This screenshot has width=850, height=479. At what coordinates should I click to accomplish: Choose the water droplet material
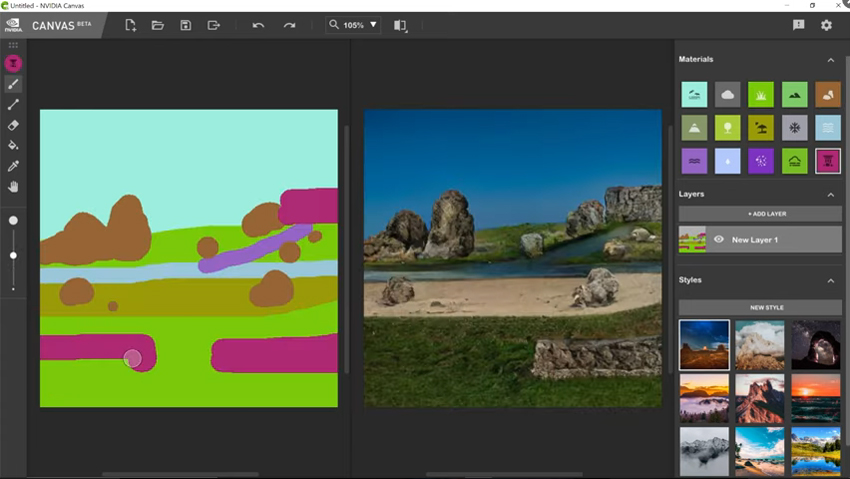point(727,161)
